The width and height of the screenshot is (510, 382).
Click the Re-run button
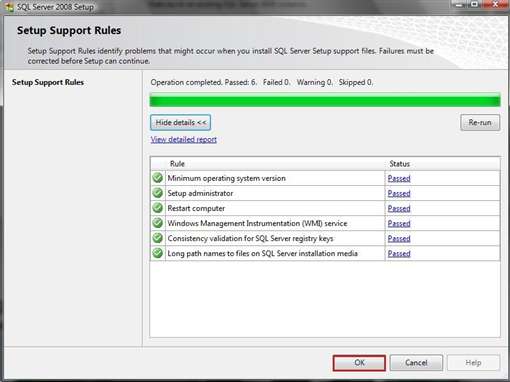(480, 122)
